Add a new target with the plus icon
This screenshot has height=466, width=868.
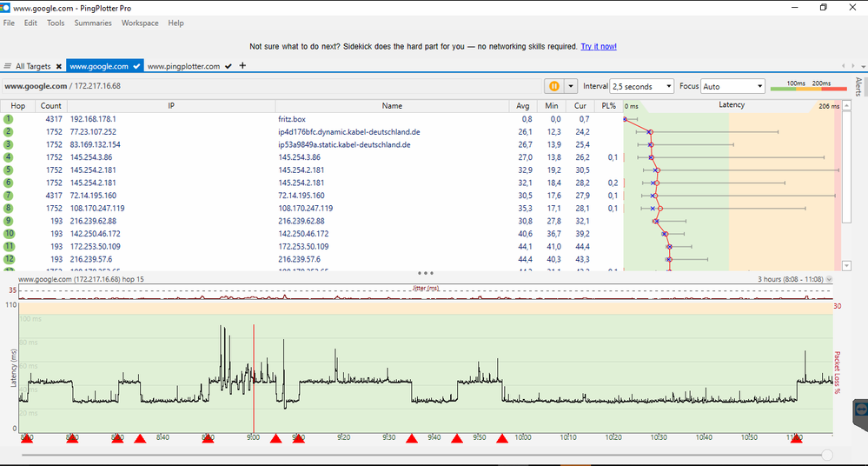click(x=242, y=65)
